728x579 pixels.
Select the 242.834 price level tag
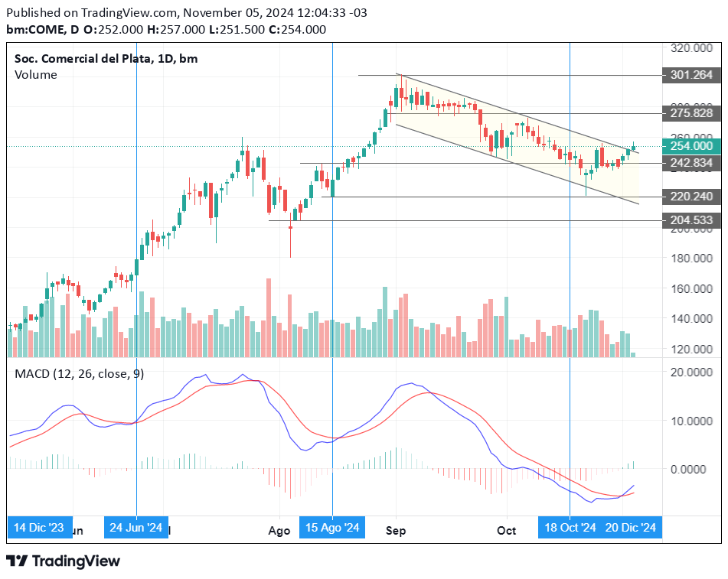[691, 163]
